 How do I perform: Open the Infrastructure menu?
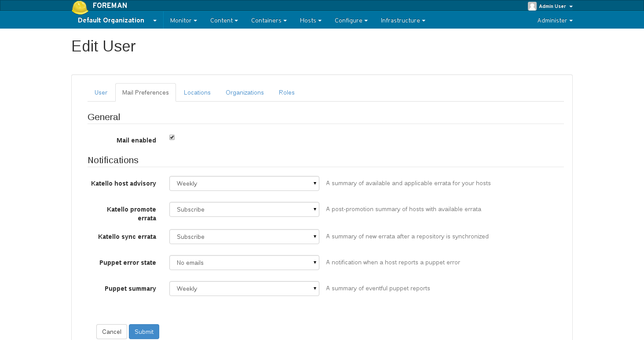(403, 20)
